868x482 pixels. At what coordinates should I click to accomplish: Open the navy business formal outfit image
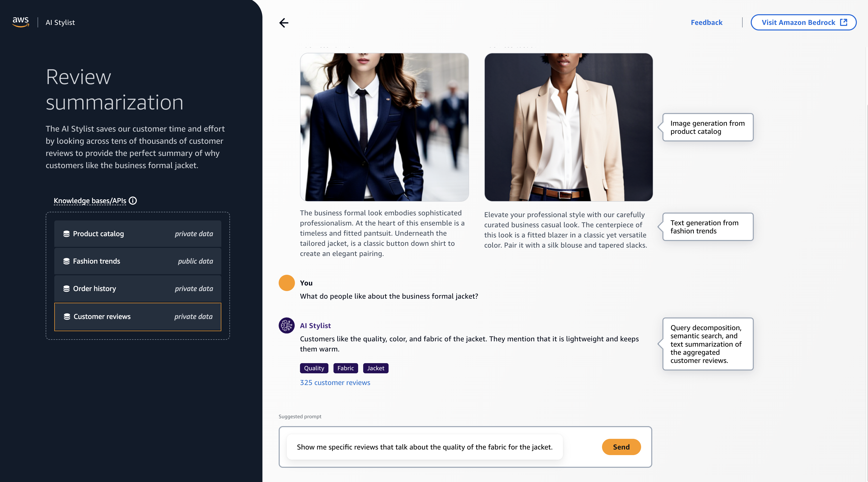(x=384, y=127)
